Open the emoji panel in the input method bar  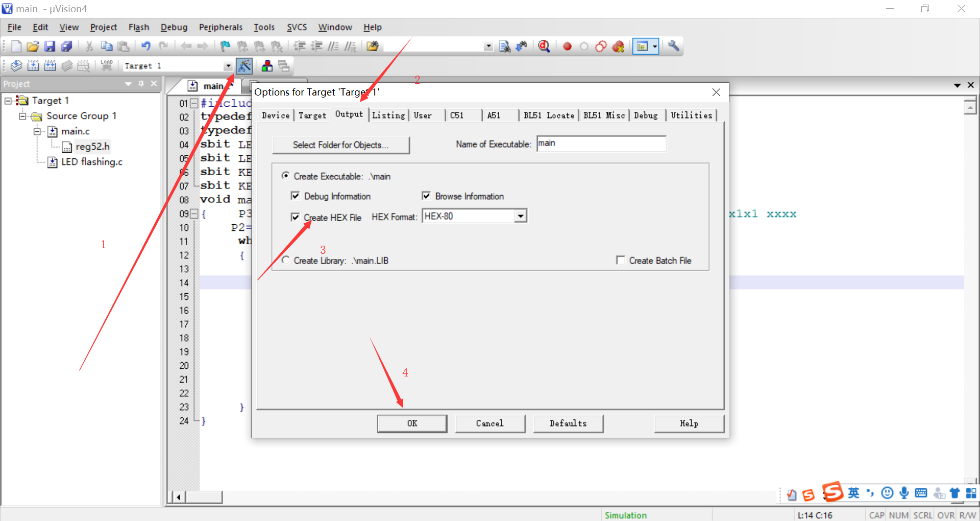coord(888,493)
